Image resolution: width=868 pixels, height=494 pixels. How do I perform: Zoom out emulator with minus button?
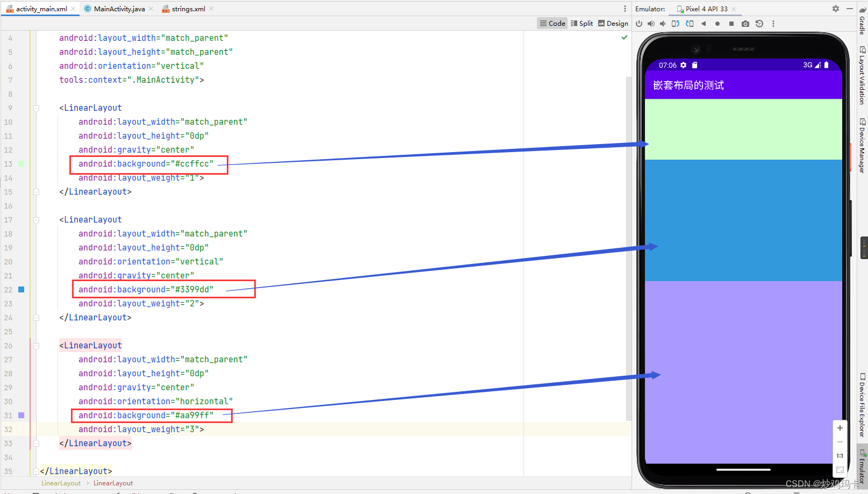click(x=840, y=442)
